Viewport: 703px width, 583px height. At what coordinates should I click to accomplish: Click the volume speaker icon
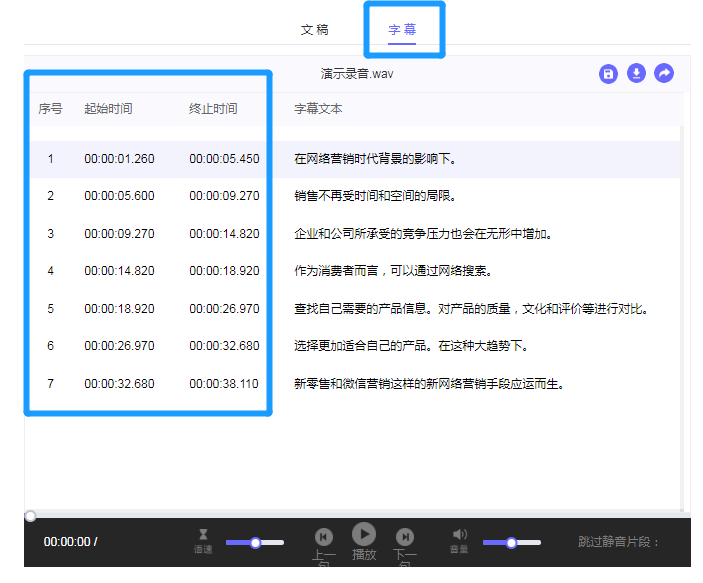coord(459,535)
